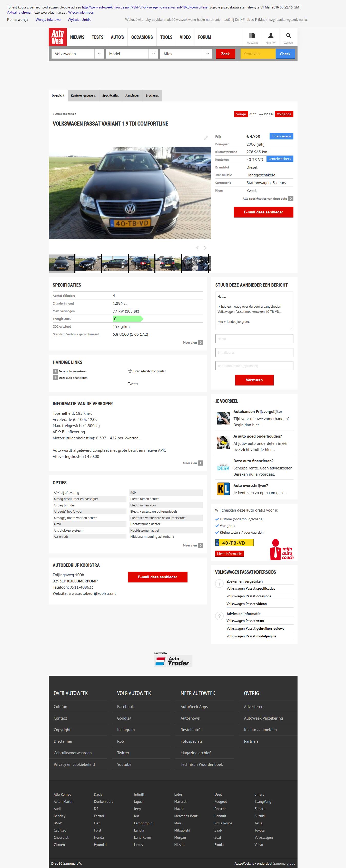Click the red Zoek button
This screenshot has width=346, height=868.
pos(225,54)
